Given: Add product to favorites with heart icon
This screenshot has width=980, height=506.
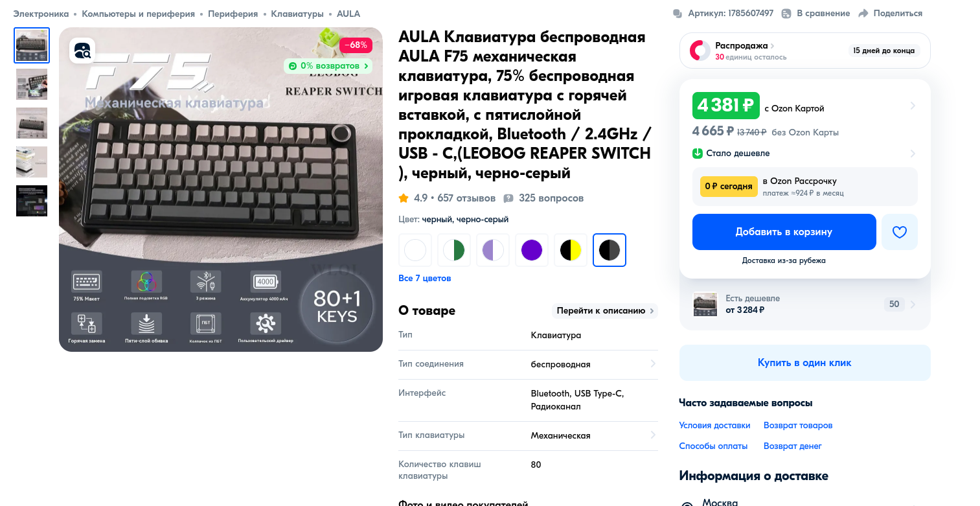Looking at the screenshot, I should 900,232.
